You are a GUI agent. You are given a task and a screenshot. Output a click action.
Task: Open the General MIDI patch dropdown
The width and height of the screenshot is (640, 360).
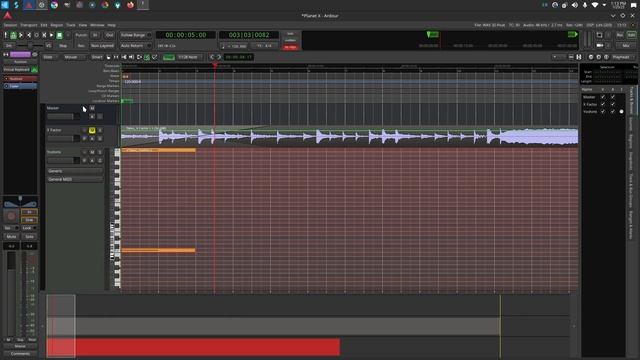[74, 179]
